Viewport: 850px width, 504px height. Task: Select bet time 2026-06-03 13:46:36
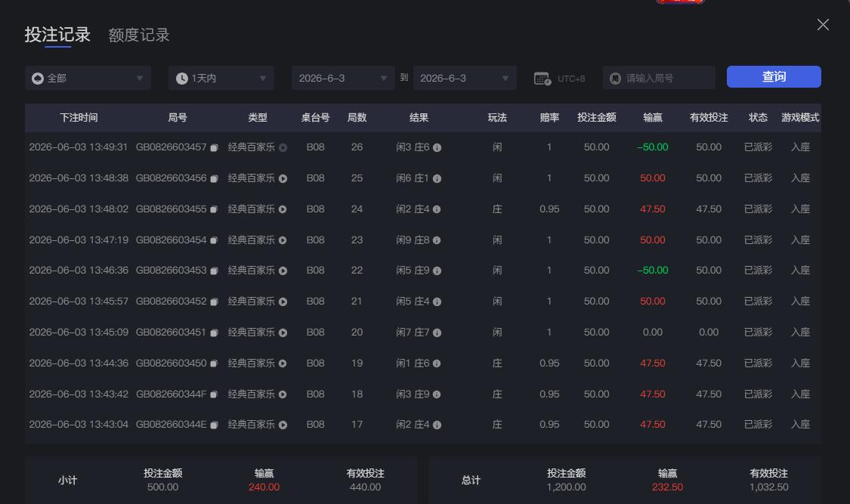click(x=79, y=270)
